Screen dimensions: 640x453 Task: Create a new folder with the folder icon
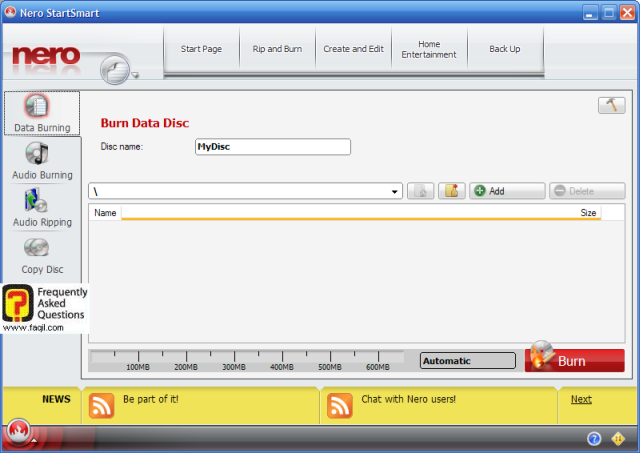452,191
